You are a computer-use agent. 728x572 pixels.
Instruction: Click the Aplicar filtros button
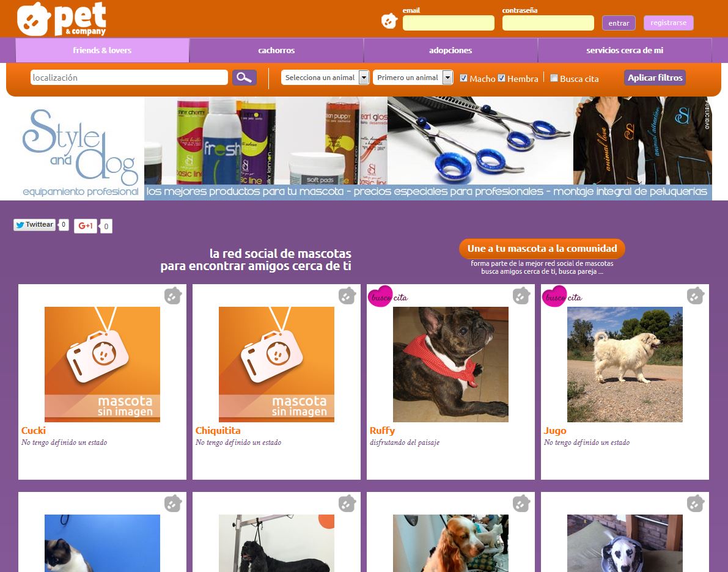[x=655, y=78]
